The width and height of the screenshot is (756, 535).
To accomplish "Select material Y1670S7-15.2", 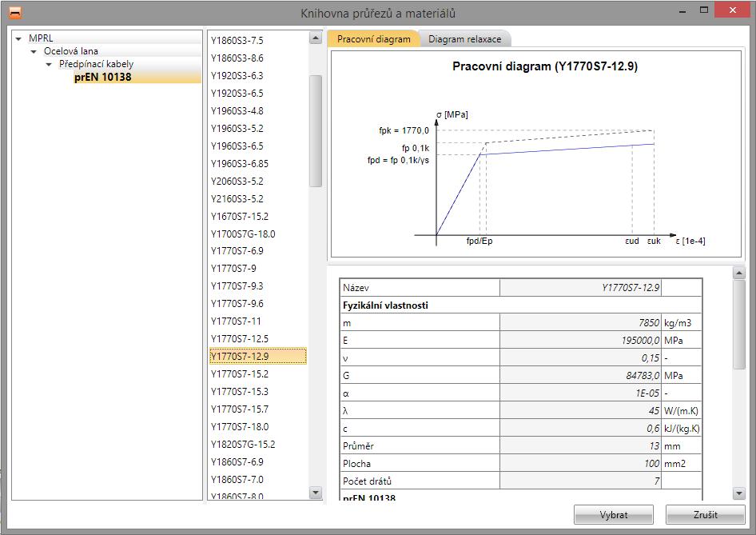I will (x=240, y=216).
